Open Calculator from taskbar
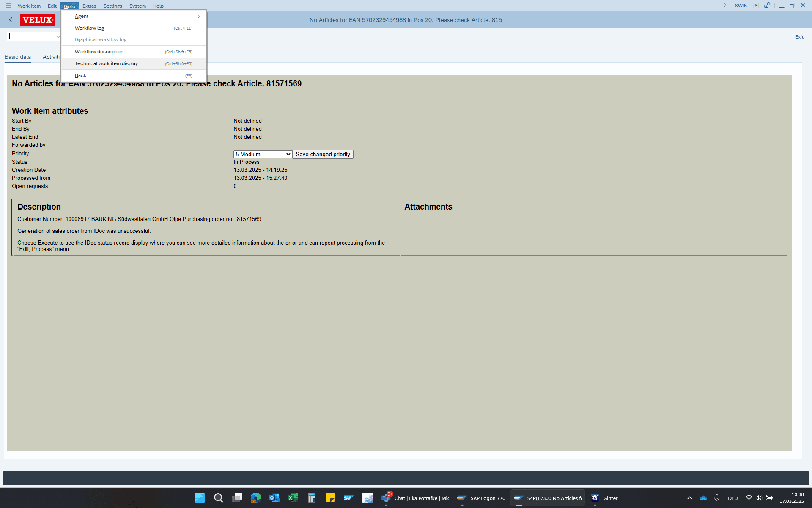This screenshot has width=812, height=508. [x=311, y=498]
